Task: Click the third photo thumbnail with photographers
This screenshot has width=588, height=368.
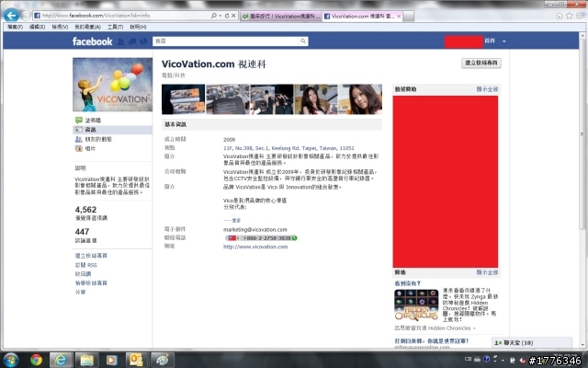Action: click(272, 99)
